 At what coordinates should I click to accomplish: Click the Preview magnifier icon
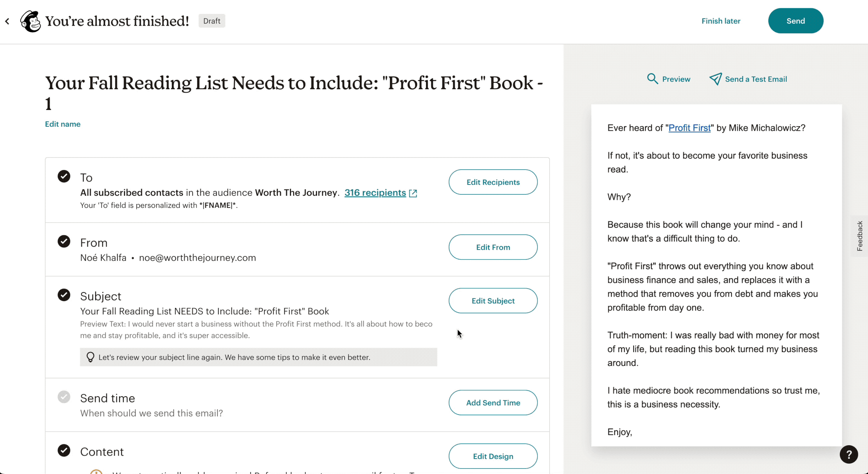click(652, 79)
